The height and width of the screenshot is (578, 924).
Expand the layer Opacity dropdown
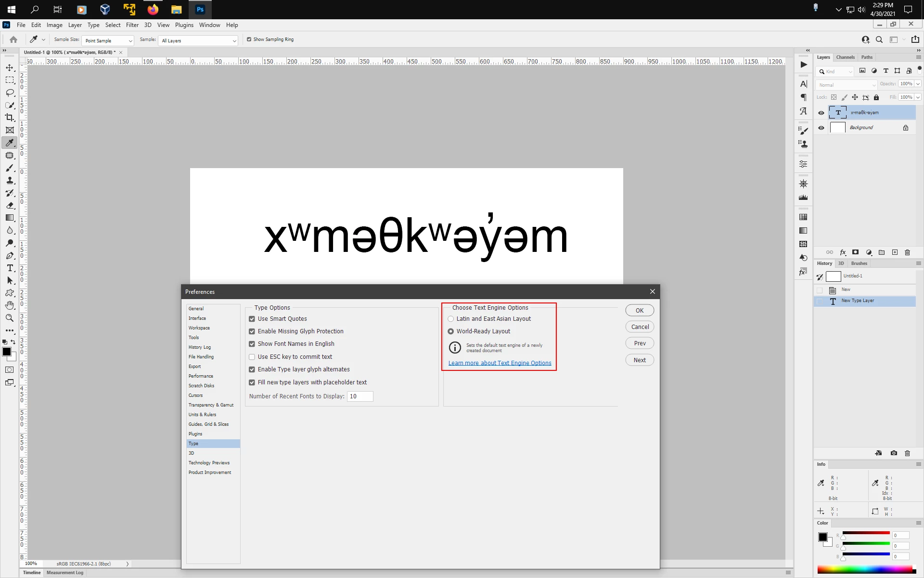[918, 84]
